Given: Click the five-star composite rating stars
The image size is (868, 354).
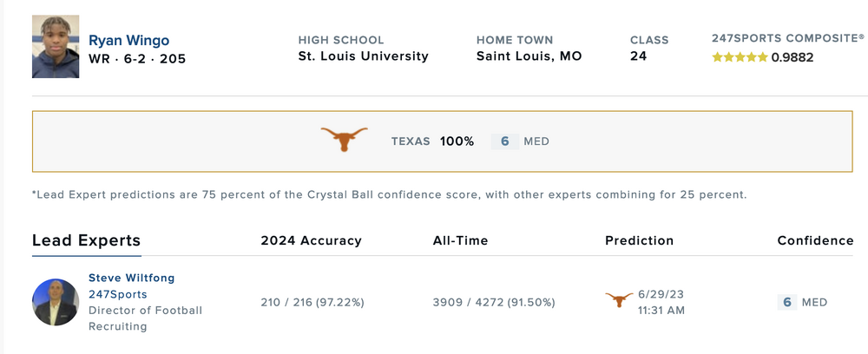Looking at the screenshot, I should tap(740, 58).
